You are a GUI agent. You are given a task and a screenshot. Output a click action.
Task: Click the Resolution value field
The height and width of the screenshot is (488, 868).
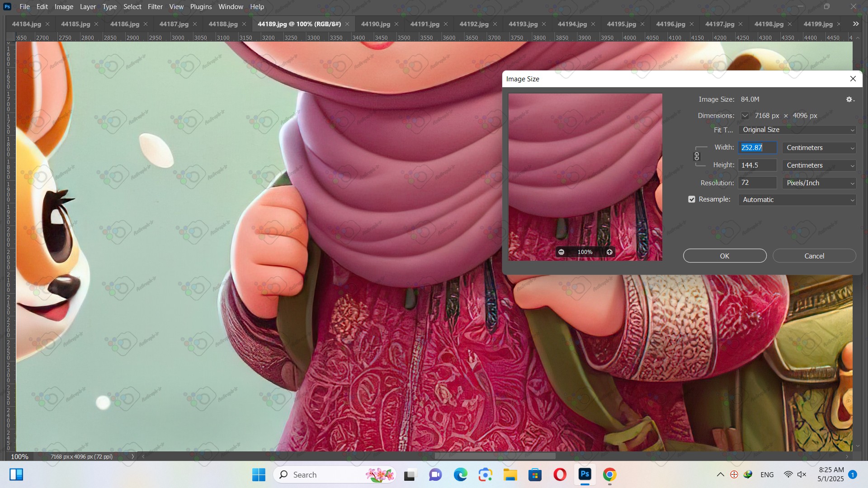click(x=758, y=183)
